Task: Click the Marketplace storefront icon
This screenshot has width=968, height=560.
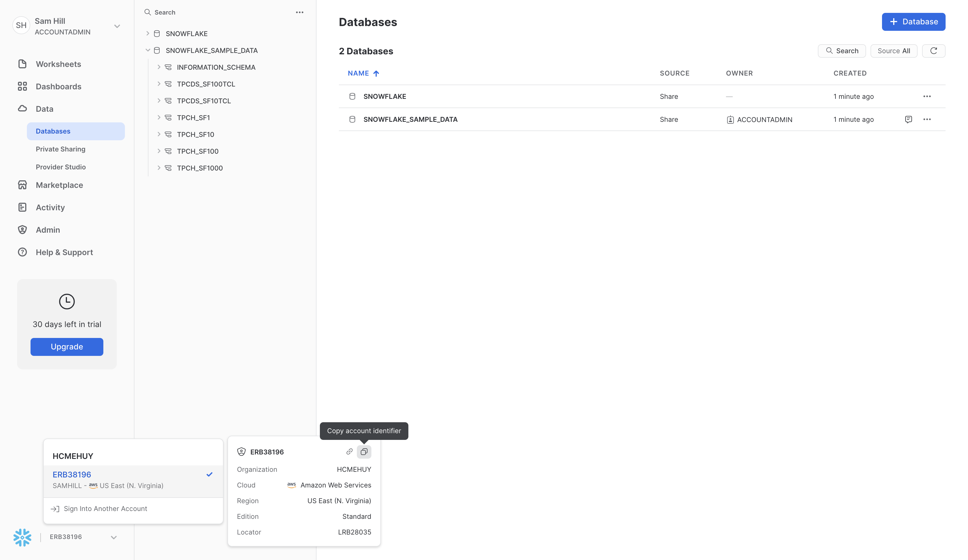Action: pos(22,185)
